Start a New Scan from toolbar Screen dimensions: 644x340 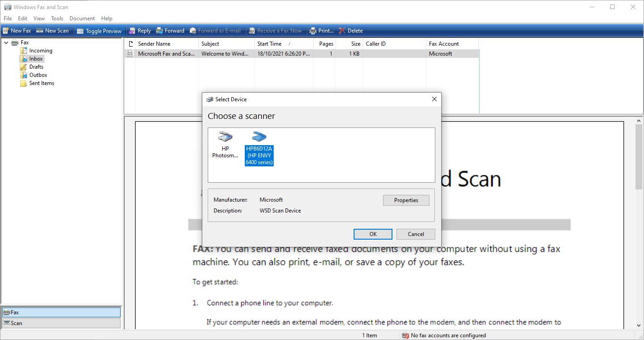52,31
